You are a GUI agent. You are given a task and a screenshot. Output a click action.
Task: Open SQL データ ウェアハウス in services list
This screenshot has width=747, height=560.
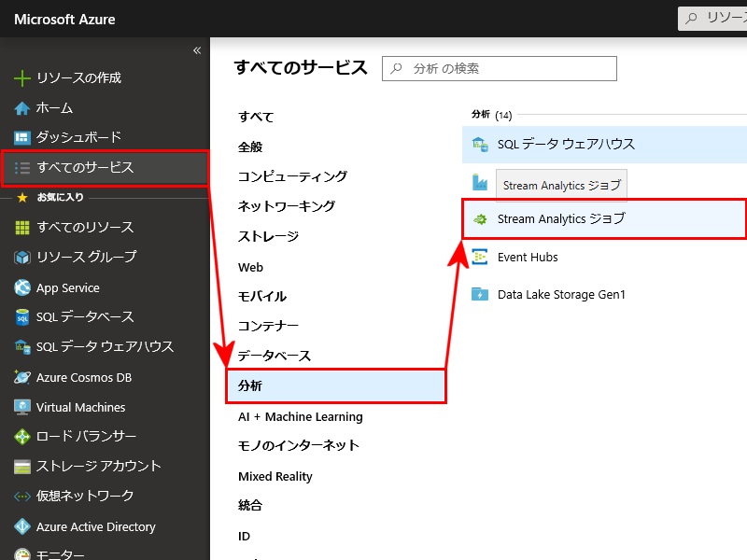point(566,144)
